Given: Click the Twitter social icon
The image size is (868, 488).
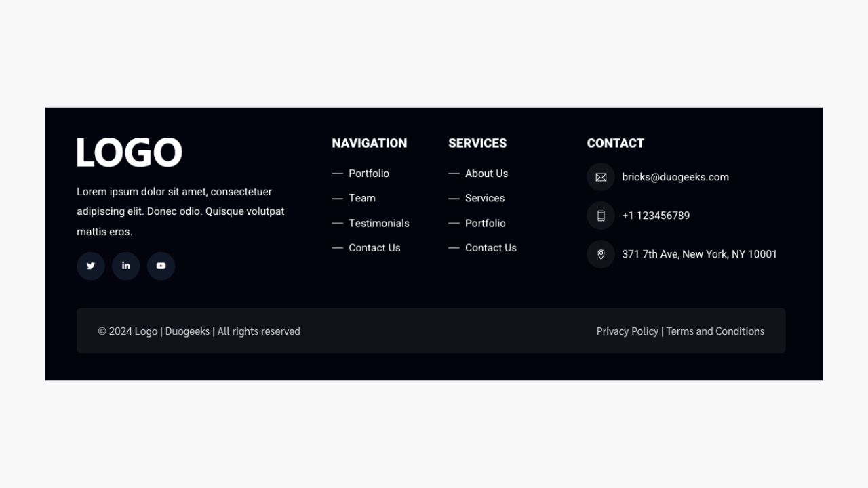Looking at the screenshot, I should [x=91, y=266].
